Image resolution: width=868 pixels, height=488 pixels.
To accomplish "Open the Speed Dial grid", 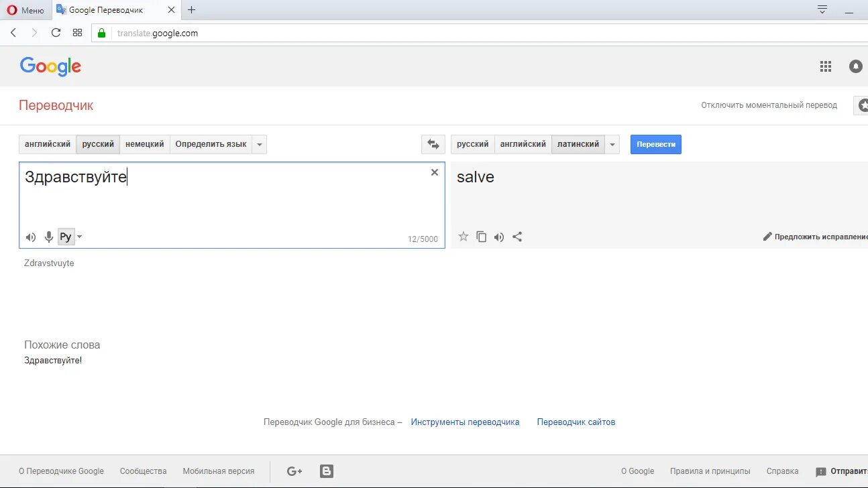I will (77, 33).
